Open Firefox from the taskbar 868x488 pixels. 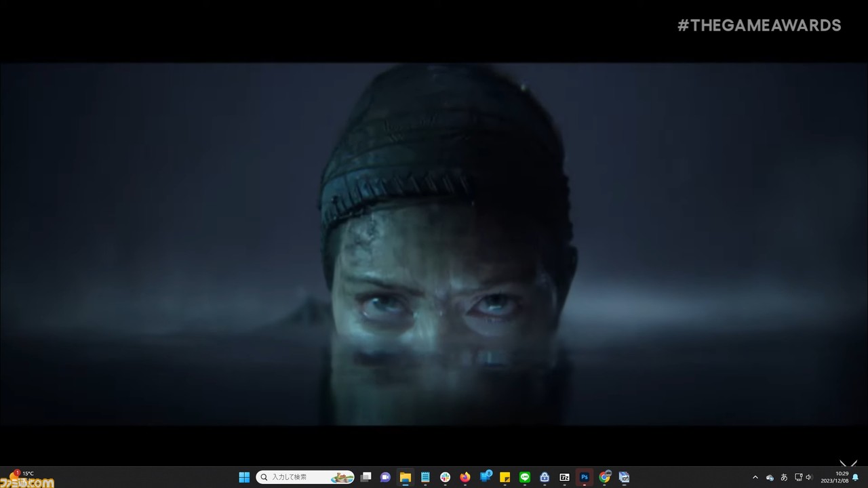(465, 477)
